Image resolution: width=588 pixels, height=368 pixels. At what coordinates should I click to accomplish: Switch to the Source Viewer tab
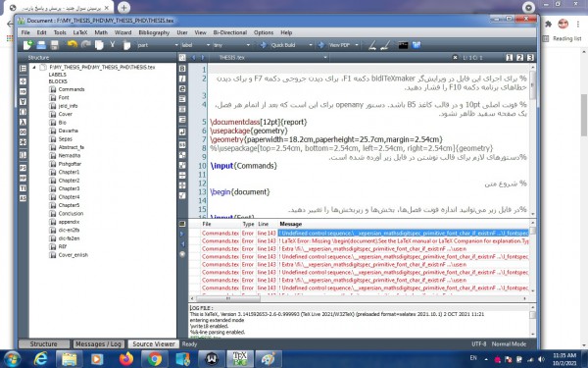[154, 344]
